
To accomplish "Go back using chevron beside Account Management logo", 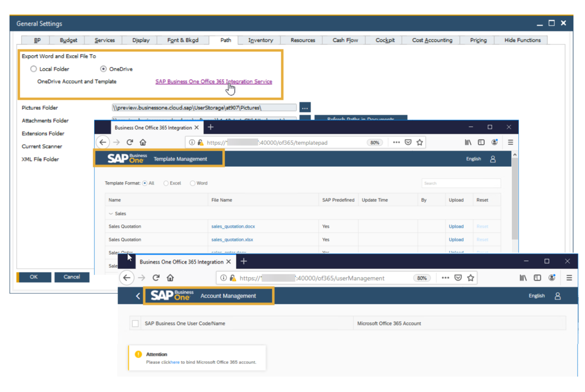I will tap(138, 296).
